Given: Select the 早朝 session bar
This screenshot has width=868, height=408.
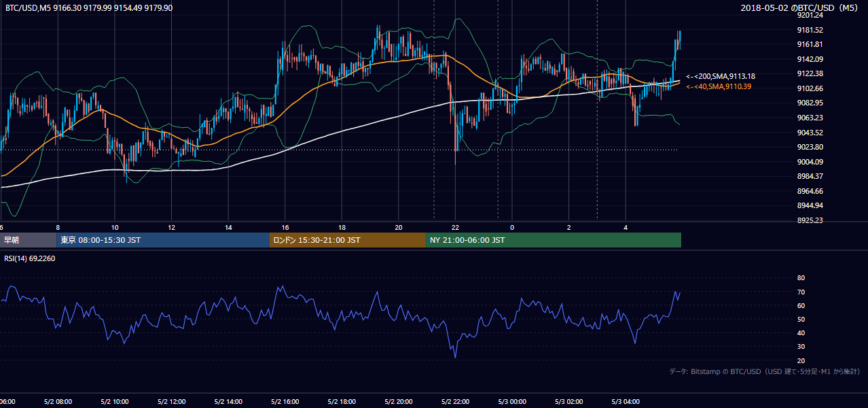Looking at the screenshot, I should coord(28,240).
